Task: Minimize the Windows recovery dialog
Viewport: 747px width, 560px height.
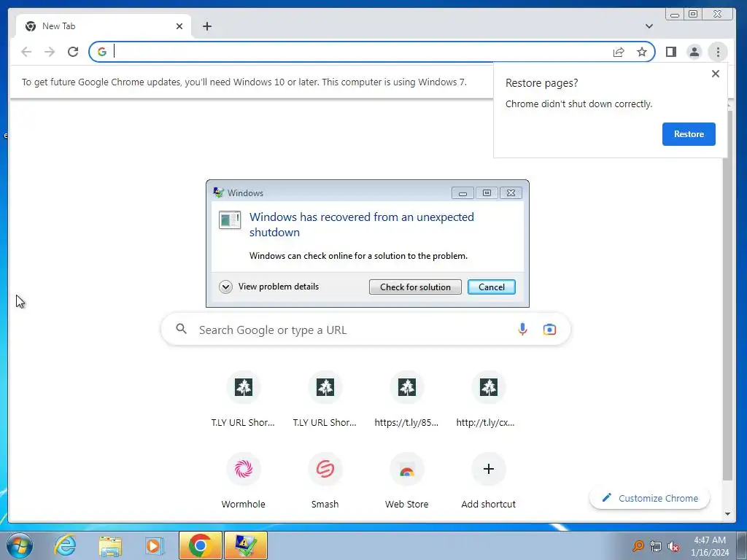Action: (x=462, y=192)
